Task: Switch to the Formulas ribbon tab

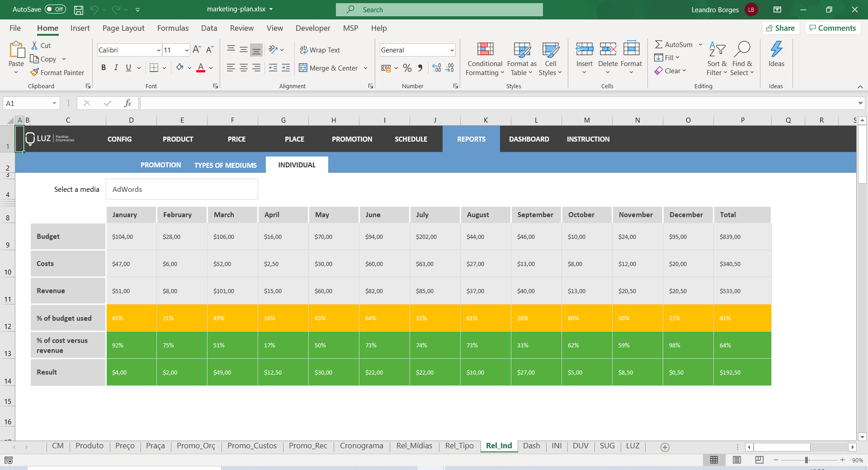Action: point(172,28)
